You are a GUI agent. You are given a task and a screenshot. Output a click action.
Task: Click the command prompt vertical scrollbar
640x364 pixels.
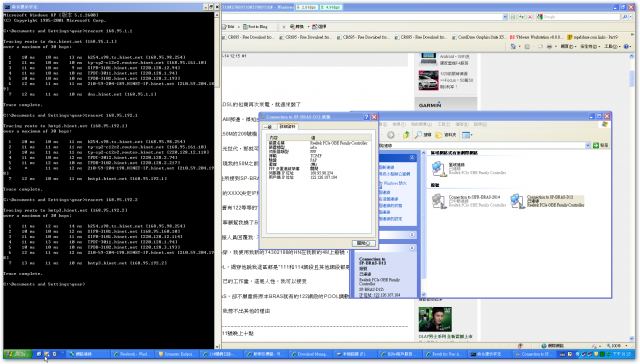pyautogui.click(x=217, y=180)
